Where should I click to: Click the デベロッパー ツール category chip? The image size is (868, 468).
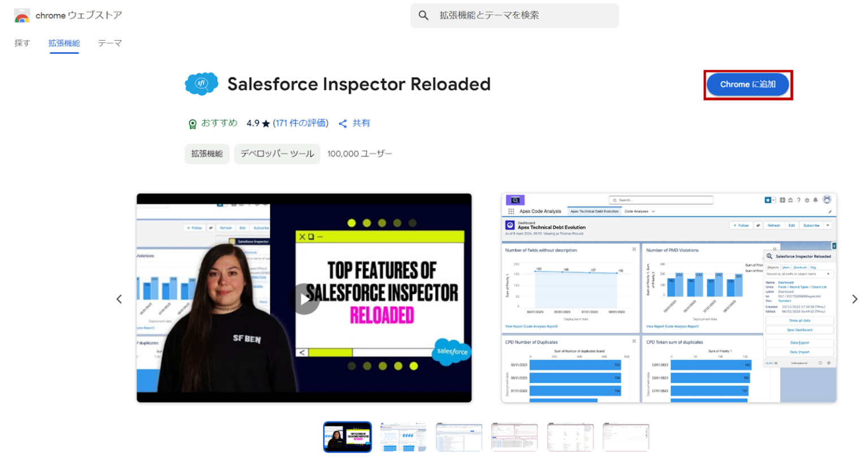[x=277, y=154]
